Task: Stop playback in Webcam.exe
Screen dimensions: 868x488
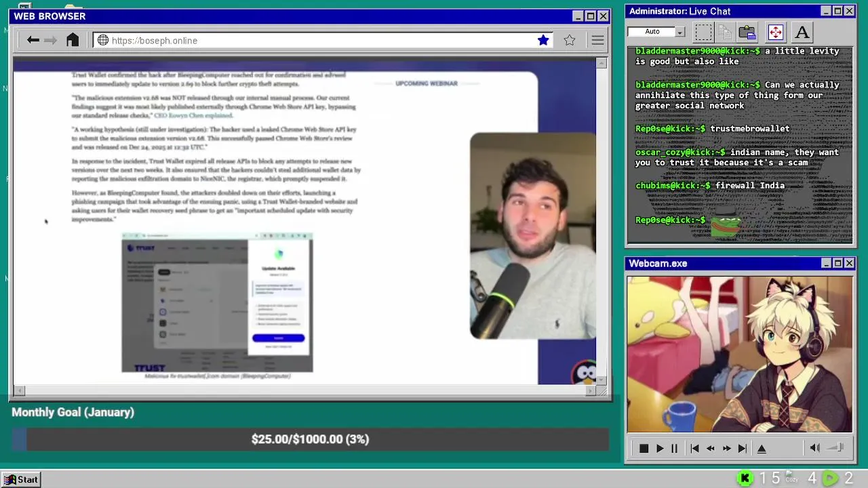Action: 644,449
